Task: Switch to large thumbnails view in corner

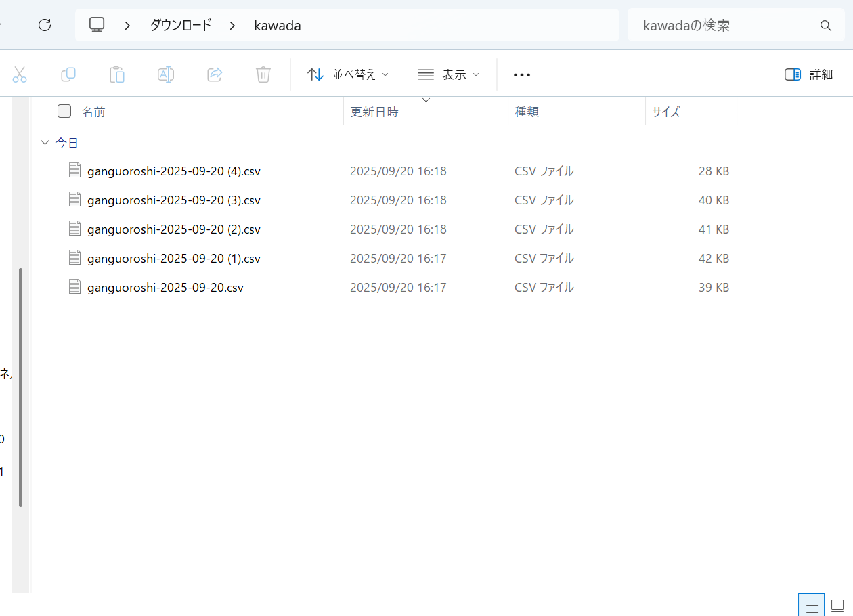Action: (x=837, y=604)
